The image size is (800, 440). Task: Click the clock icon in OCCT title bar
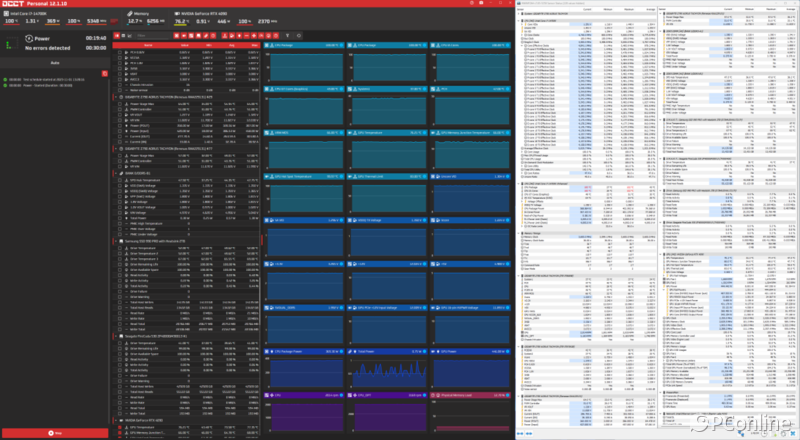tap(471, 3)
